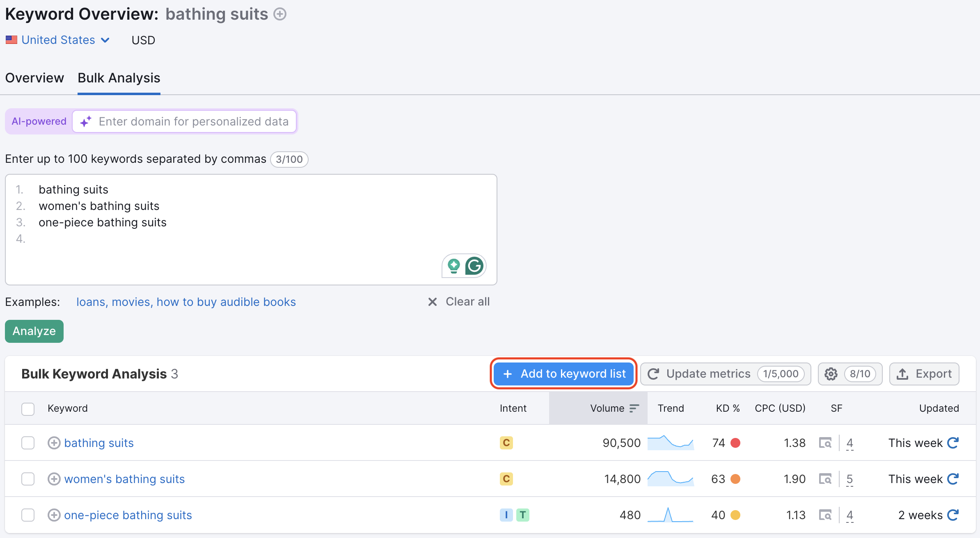This screenshot has height=538, width=980.
Task: Click plus icon next to one-piece bathing suits
Action: coord(54,515)
